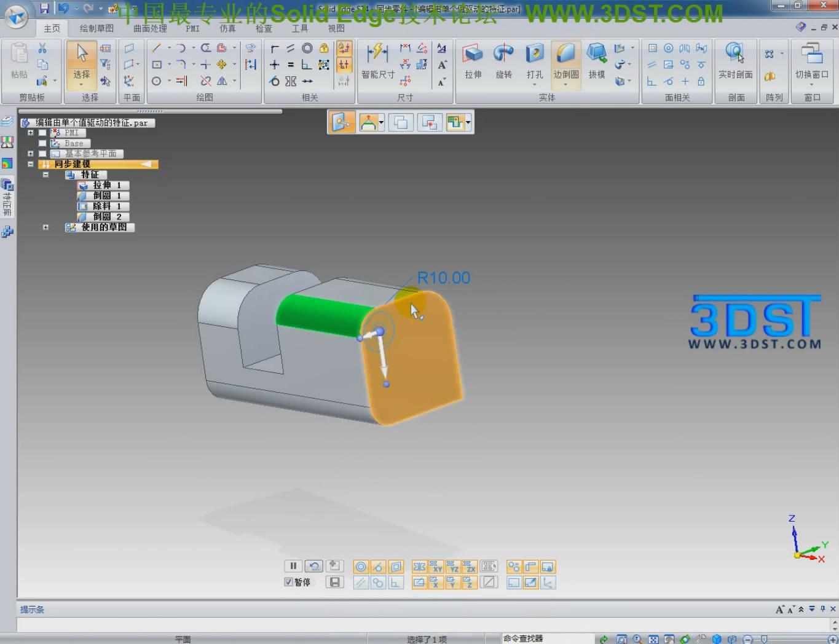Collapse the 同步建模 tree node
This screenshot has height=644, width=839.
pyautogui.click(x=30, y=164)
